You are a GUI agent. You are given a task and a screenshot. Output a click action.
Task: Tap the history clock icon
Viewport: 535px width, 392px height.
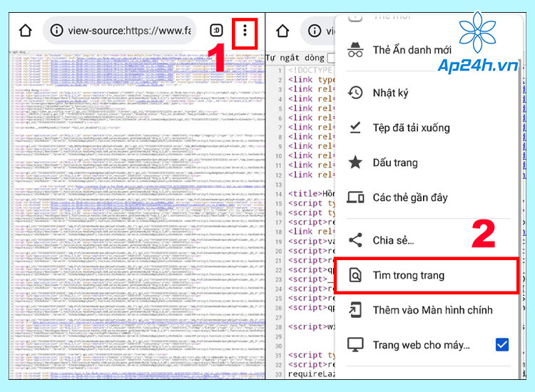pyautogui.click(x=355, y=93)
